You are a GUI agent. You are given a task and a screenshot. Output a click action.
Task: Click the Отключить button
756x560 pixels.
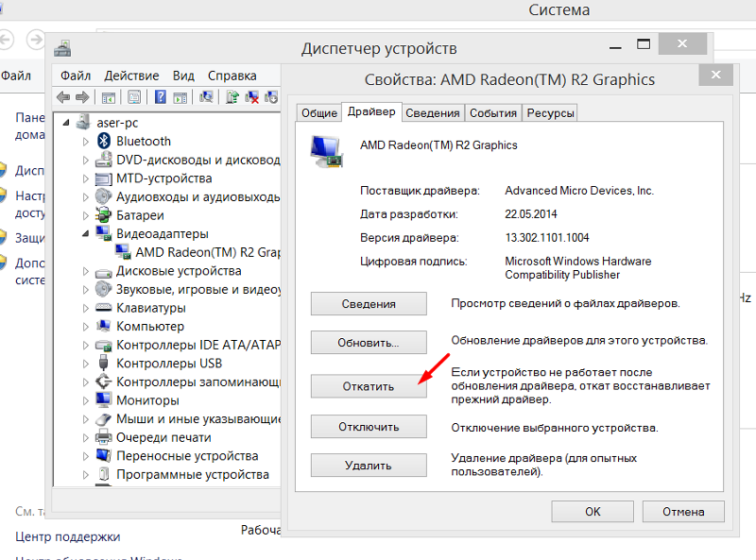[x=369, y=427]
